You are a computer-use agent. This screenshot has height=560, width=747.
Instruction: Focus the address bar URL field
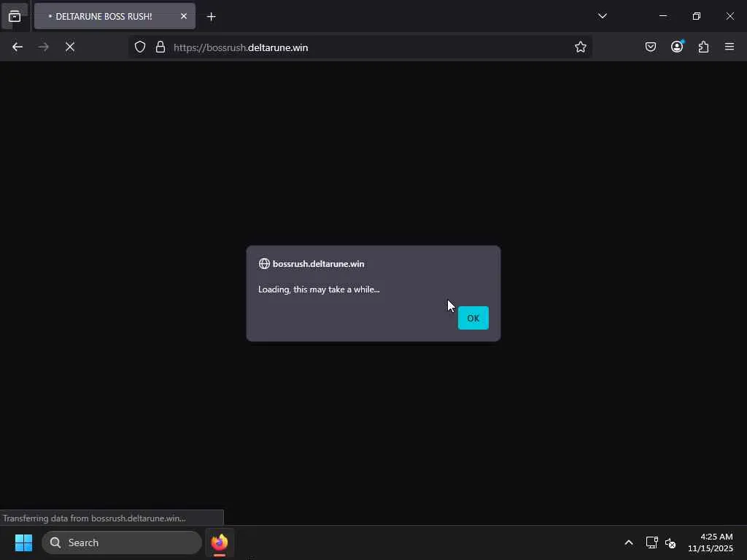coord(360,47)
